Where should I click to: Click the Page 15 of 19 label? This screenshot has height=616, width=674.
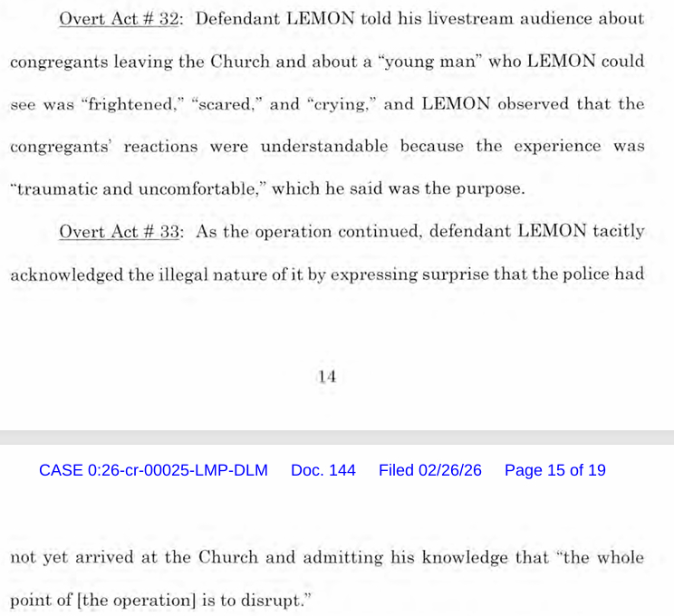[x=555, y=470]
